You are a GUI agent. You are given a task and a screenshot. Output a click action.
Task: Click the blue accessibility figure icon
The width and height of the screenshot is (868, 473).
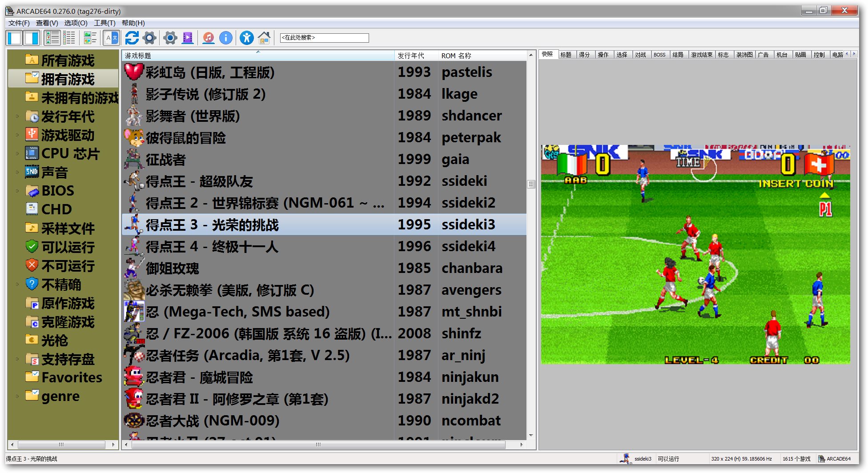click(246, 38)
